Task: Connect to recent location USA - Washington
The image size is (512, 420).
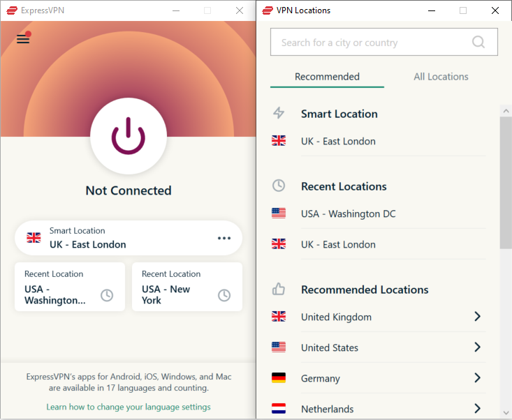Action: tap(70, 287)
